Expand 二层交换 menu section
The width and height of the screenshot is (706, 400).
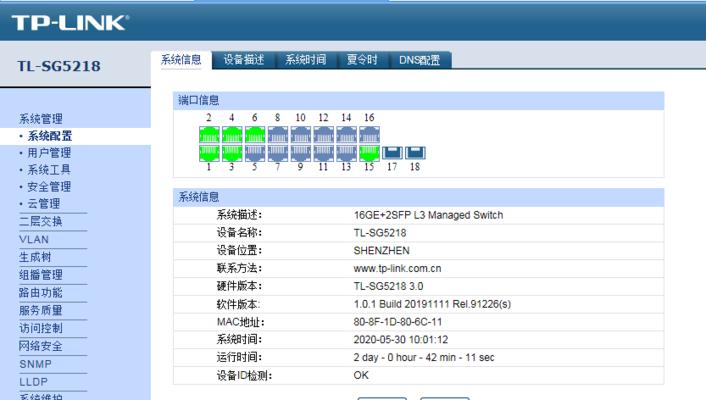tap(41, 222)
